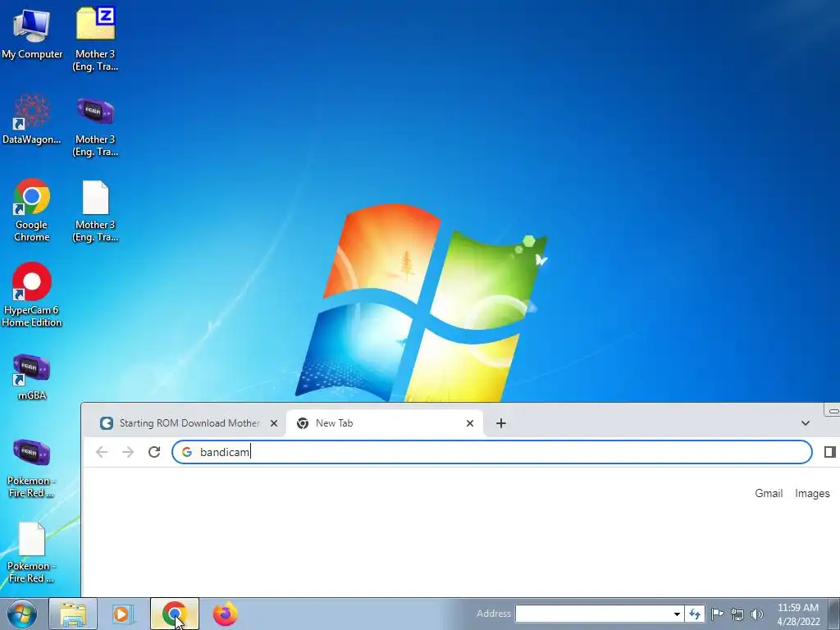Image resolution: width=840 pixels, height=630 pixels.
Task: Close the Starting ROM Download tab
Action: click(x=274, y=423)
